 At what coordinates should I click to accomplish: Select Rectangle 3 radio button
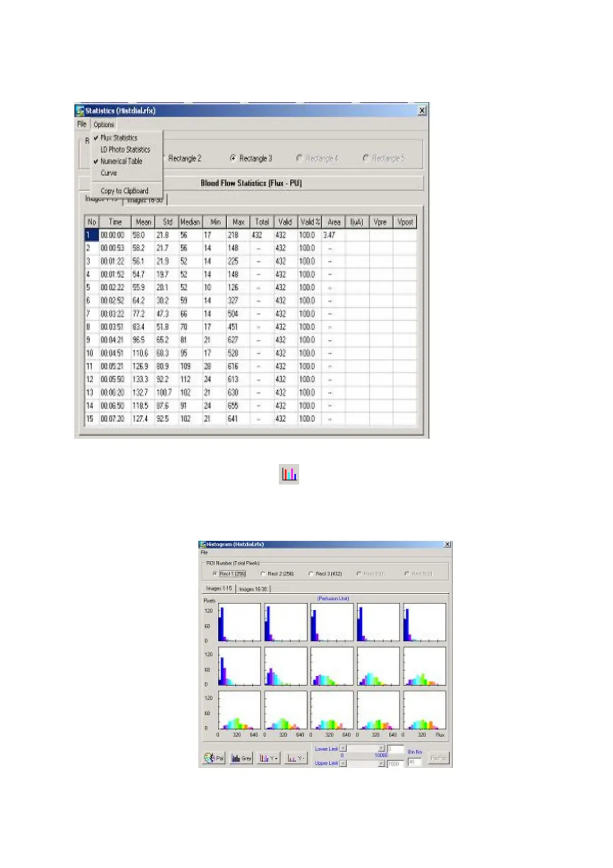tap(251, 158)
